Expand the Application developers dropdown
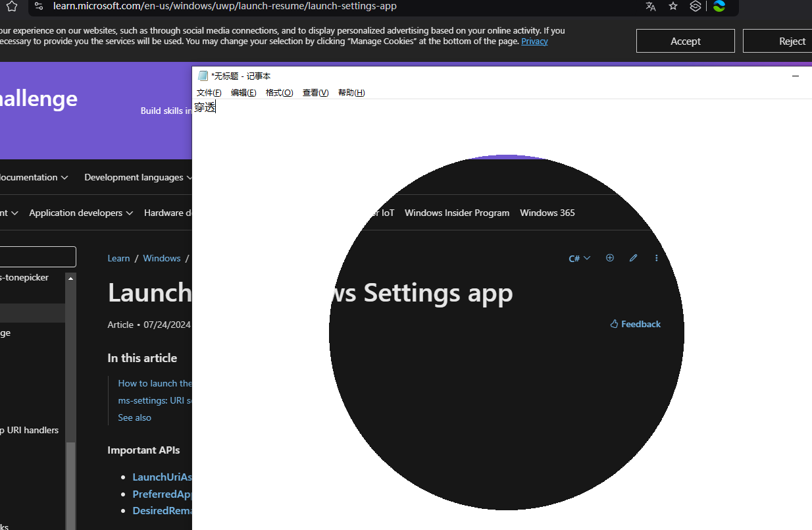This screenshot has height=530, width=812. point(80,213)
